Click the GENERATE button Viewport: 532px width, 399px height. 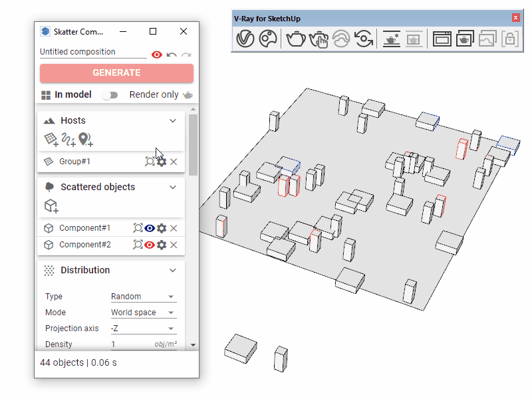pyautogui.click(x=116, y=73)
